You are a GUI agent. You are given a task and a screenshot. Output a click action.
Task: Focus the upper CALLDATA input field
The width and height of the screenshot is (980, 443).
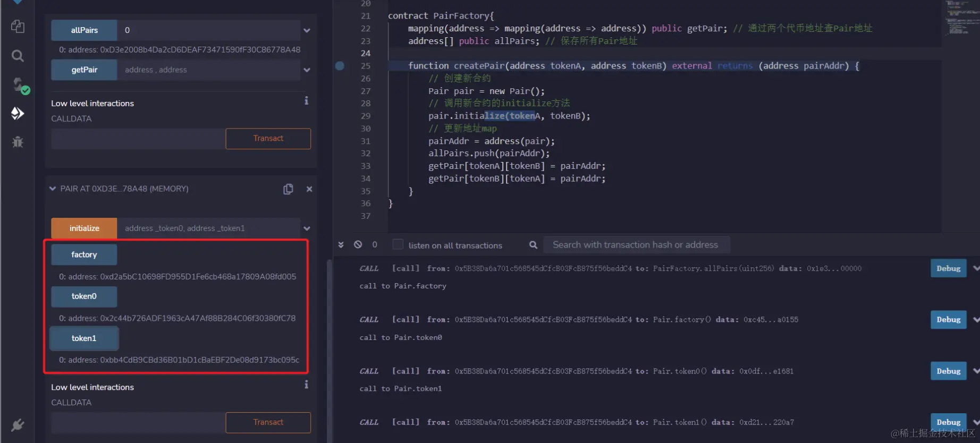[138, 139]
